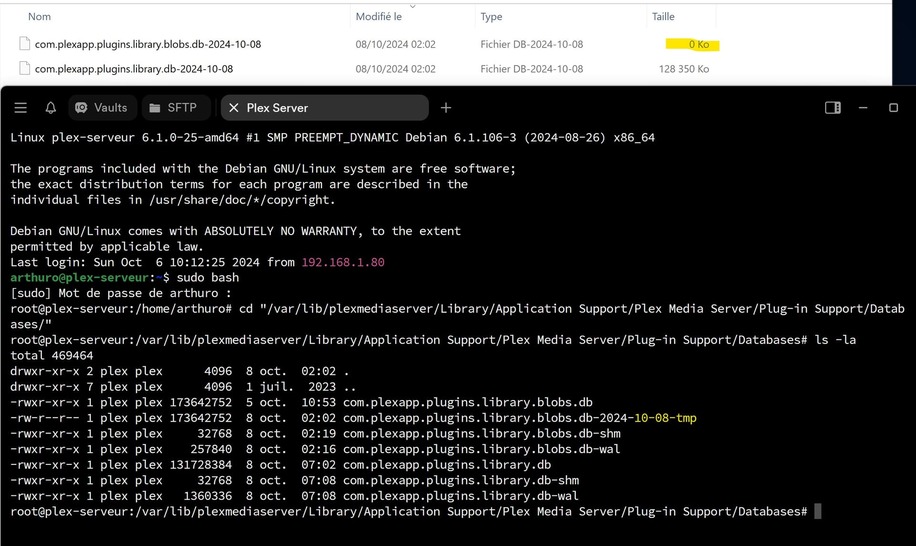Click the library.db-2024-10-08 file icon
This screenshot has width=916, height=546.
25,69
